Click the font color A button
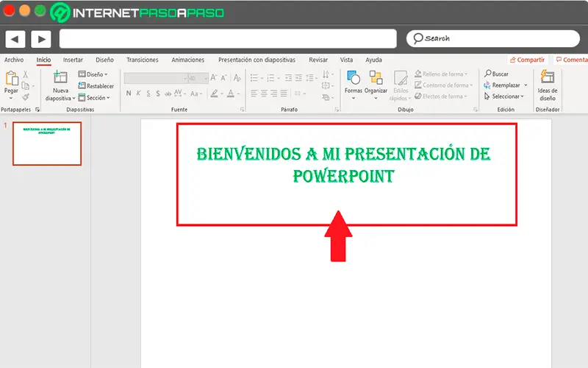588x368 pixels. [231, 93]
